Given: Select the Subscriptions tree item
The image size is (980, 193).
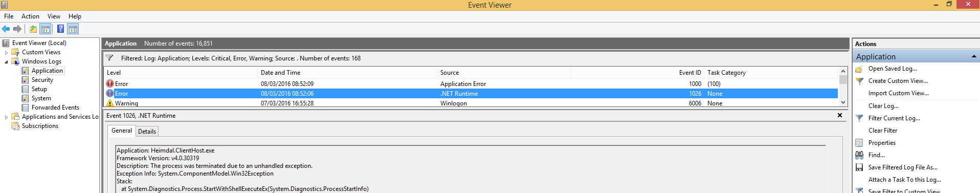Looking at the screenshot, I should coord(40,126).
